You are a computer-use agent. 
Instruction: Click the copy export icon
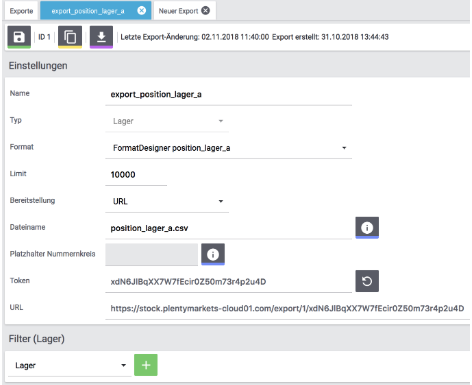[70, 37]
